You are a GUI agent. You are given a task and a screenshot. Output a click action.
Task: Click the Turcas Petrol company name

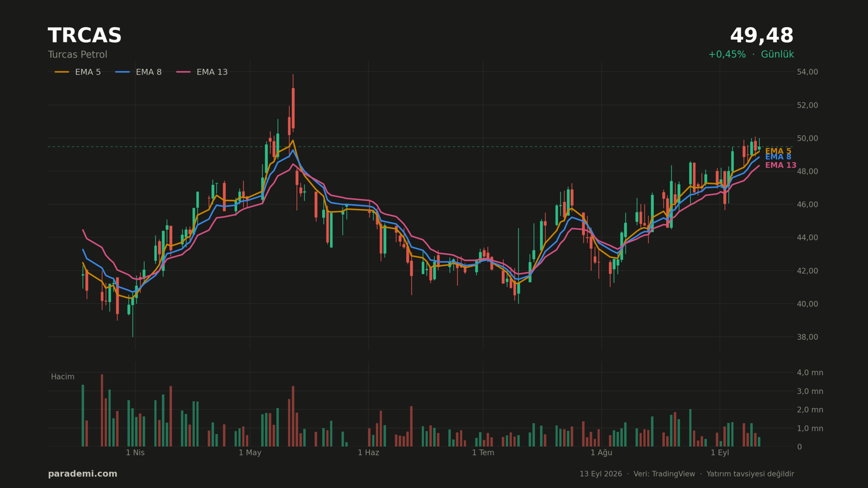pos(78,55)
